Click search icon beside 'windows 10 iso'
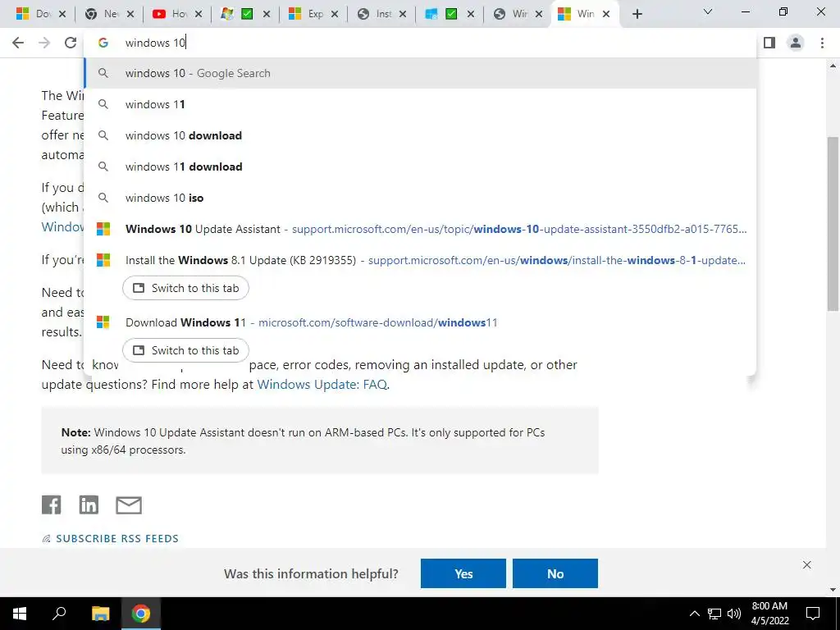This screenshot has height=630, width=840. pos(103,198)
